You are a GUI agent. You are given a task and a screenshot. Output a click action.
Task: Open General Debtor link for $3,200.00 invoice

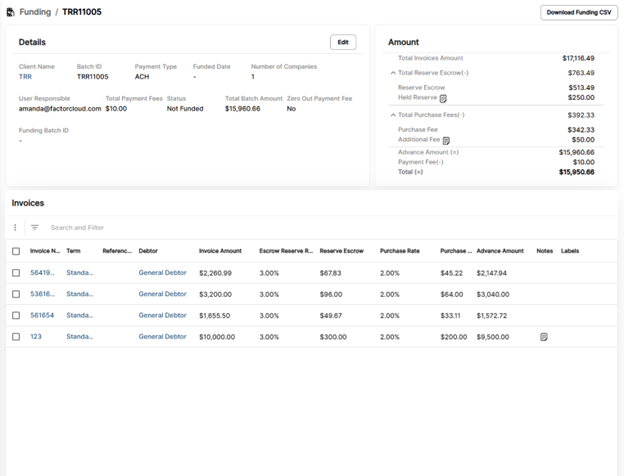click(162, 294)
